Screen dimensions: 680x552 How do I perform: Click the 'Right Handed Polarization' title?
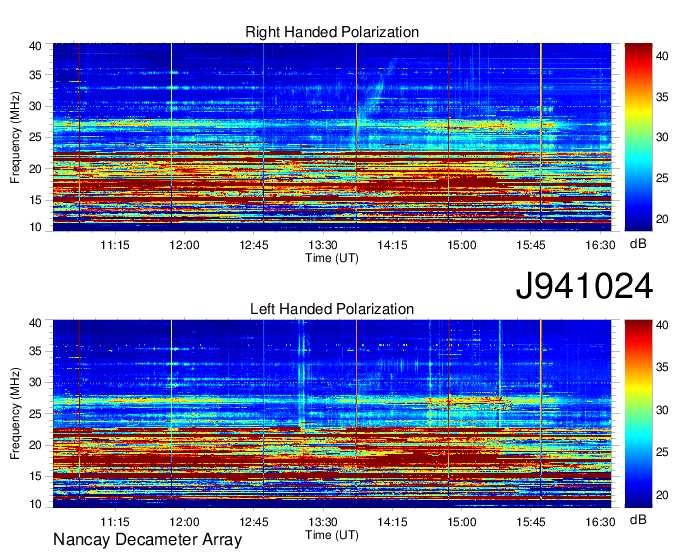[332, 32]
